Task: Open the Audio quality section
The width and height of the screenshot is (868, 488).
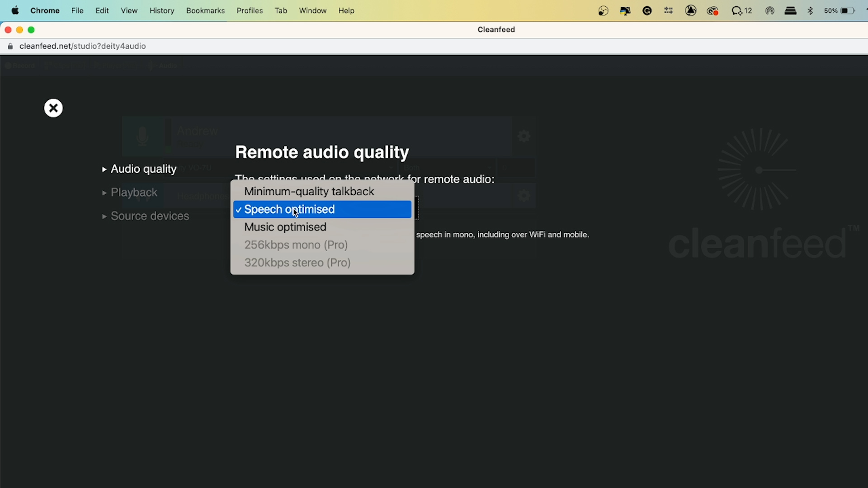Action: point(143,169)
